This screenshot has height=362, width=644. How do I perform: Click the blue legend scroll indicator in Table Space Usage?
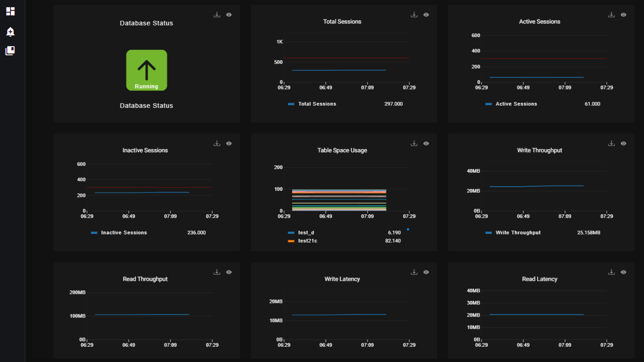[408, 229]
